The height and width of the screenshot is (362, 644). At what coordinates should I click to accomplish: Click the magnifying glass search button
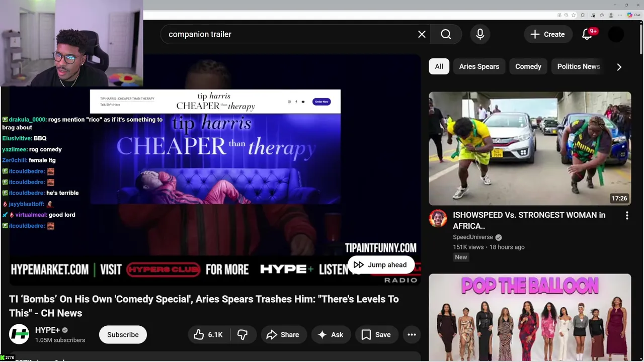click(446, 34)
